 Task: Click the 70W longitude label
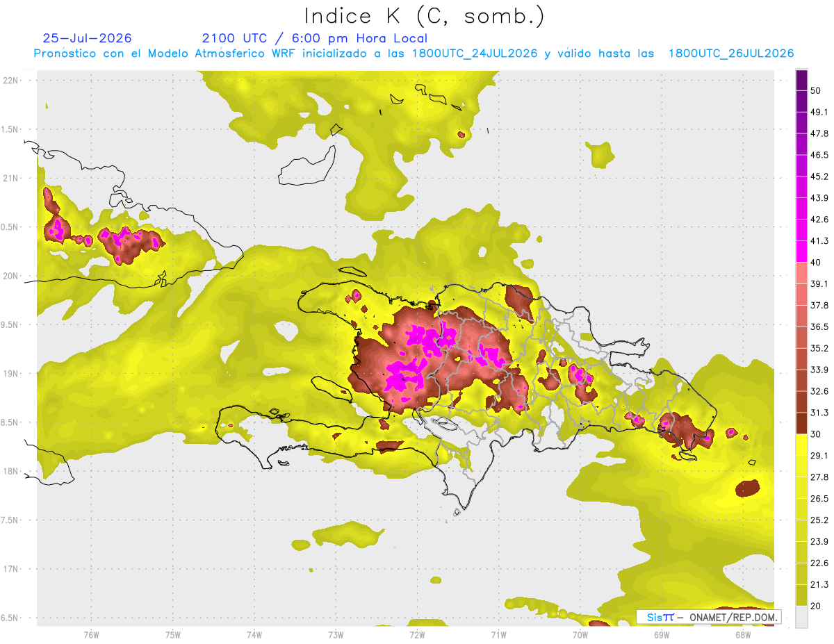pyautogui.click(x=580, y=634)
